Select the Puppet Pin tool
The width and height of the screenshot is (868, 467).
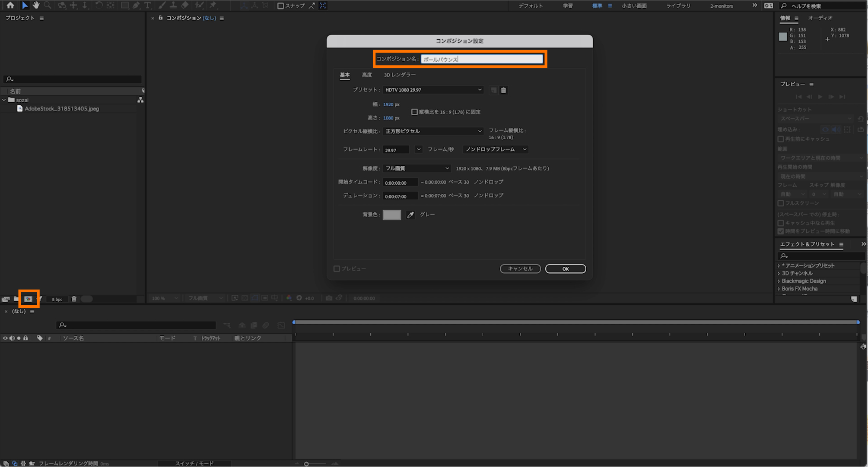click(213, 5)
